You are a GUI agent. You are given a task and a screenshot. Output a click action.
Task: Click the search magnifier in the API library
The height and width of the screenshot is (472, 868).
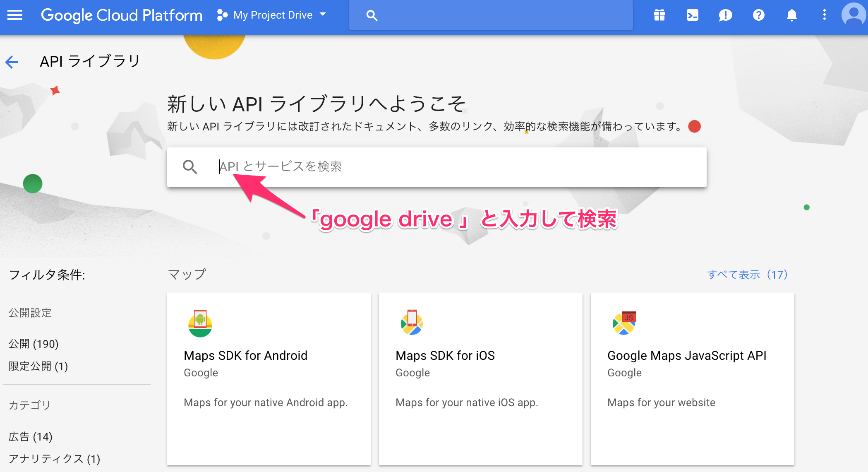[190, 167]
